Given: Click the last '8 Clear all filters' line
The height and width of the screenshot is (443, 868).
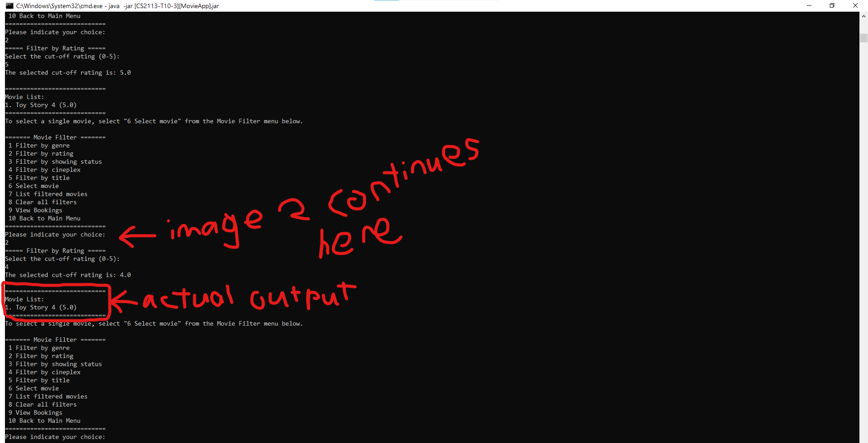Looking at the screenshot, I should click(43, 405).
